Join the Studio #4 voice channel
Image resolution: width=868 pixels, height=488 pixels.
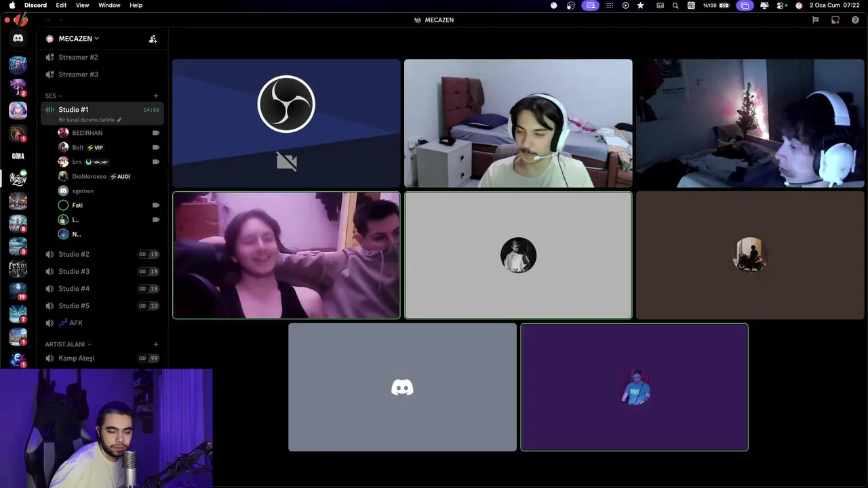(102, 289)
